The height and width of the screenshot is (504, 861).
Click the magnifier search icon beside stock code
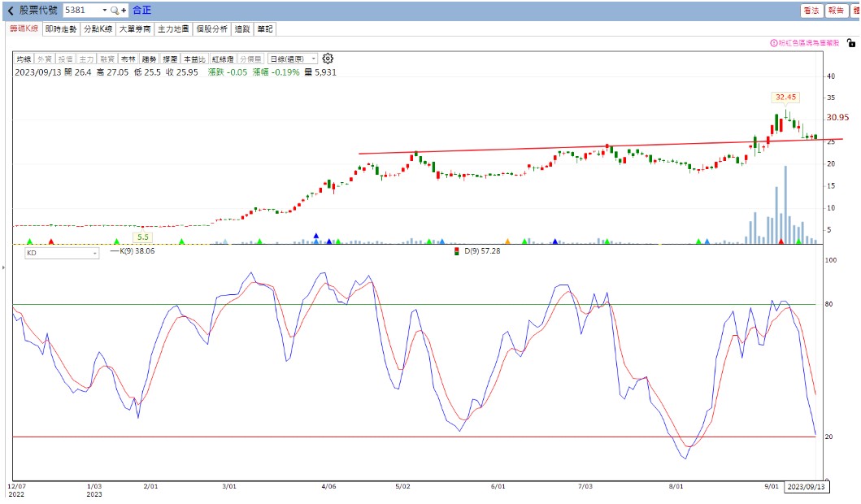[114, 11]
